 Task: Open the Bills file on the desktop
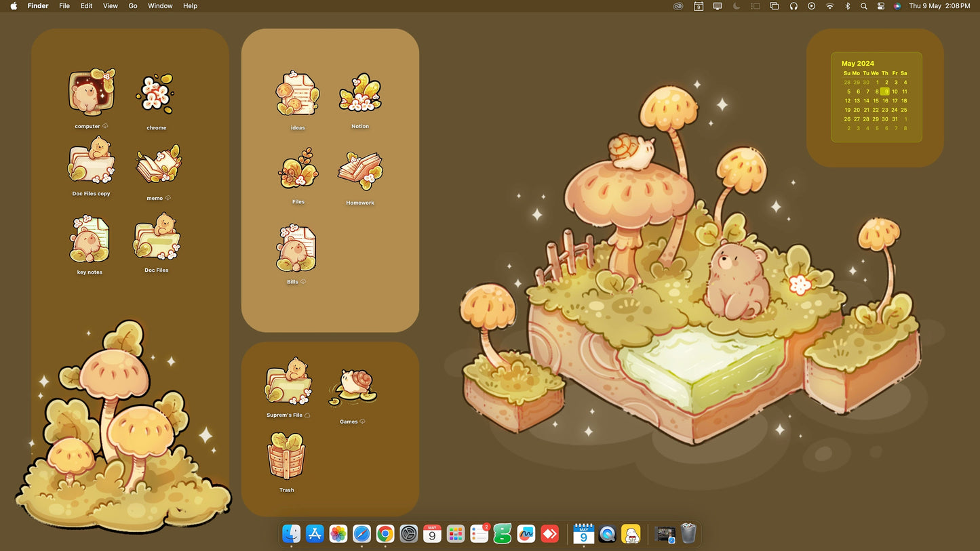tap(296, 248)
